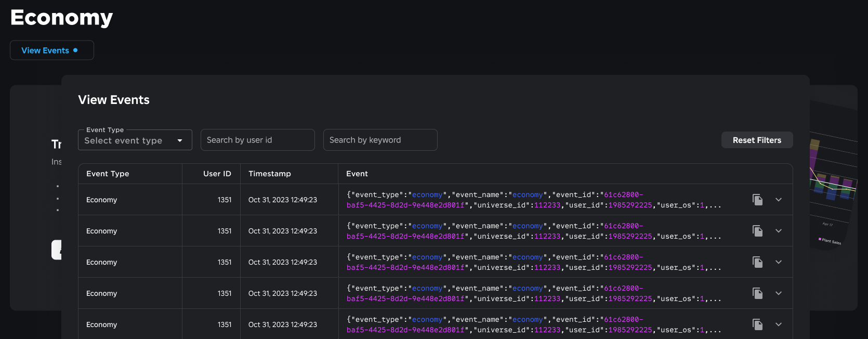Expand the first event row's details

[x=779, y=200]
